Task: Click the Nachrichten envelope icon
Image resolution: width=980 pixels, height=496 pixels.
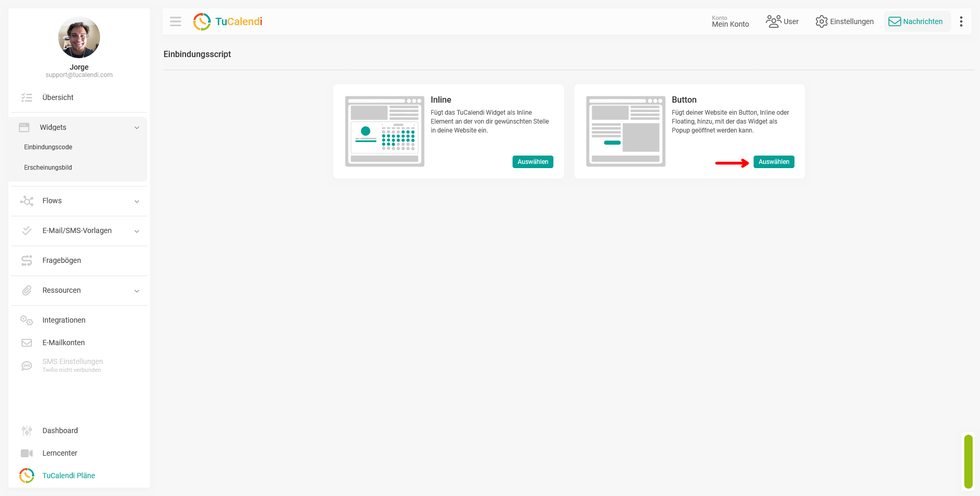Action: (895, 21)
